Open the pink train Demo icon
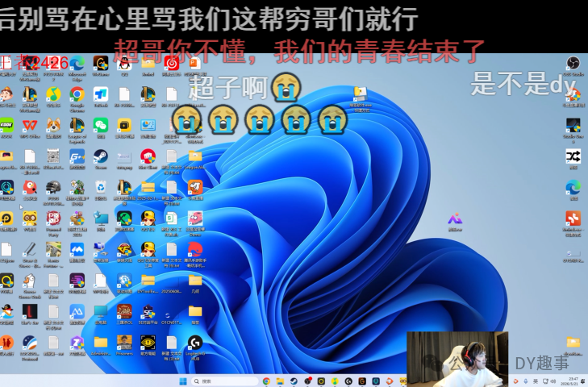 coord(195,223)
